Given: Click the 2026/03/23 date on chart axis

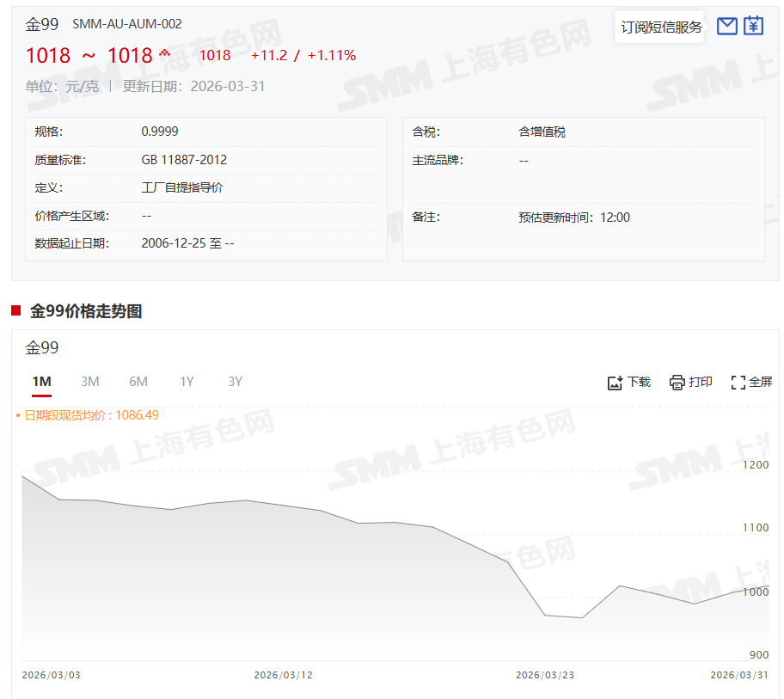Looking at the screenshot, I should [x=545, y=675].
